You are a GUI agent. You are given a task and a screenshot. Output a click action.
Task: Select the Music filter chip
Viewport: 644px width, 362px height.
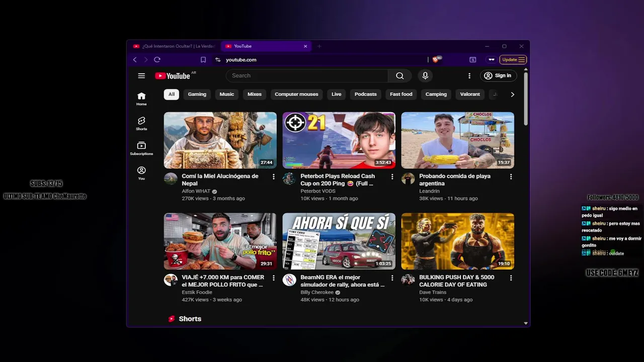click(x=227, y=94)
